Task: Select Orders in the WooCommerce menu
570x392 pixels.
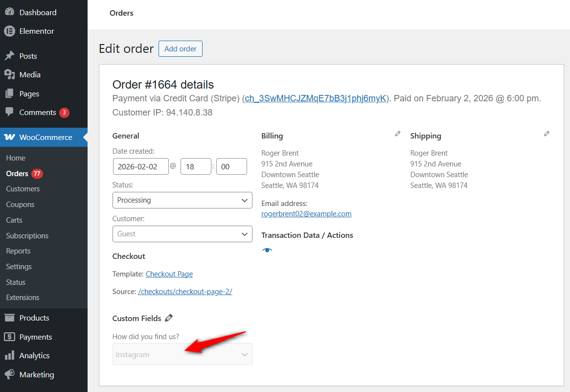Action: [18, 173]
